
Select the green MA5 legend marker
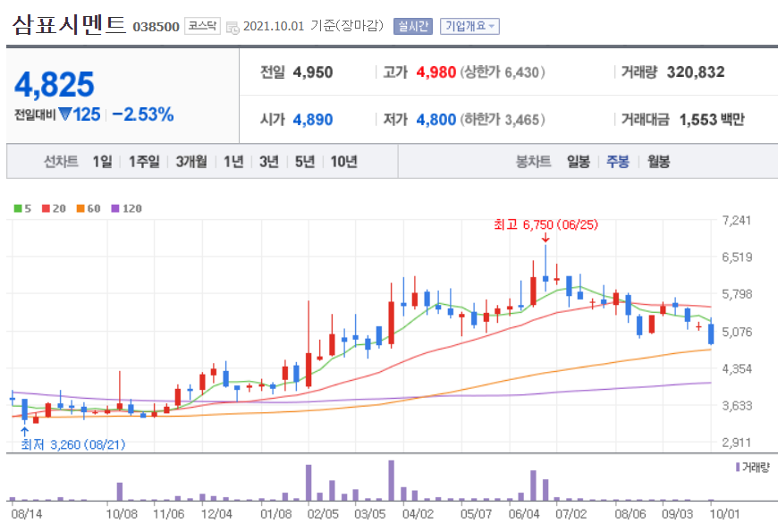click(20, 207)
